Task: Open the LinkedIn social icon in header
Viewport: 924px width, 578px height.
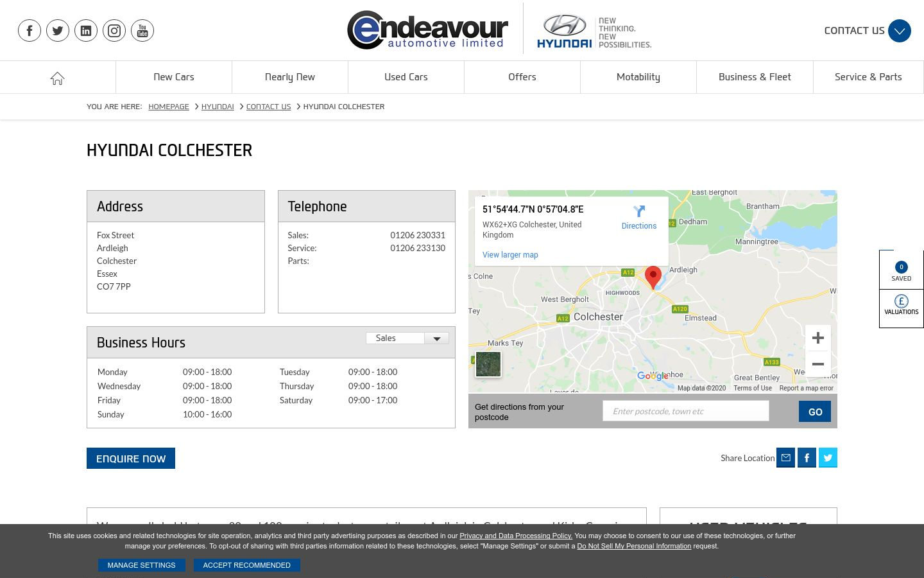Action: pos(86,30)
